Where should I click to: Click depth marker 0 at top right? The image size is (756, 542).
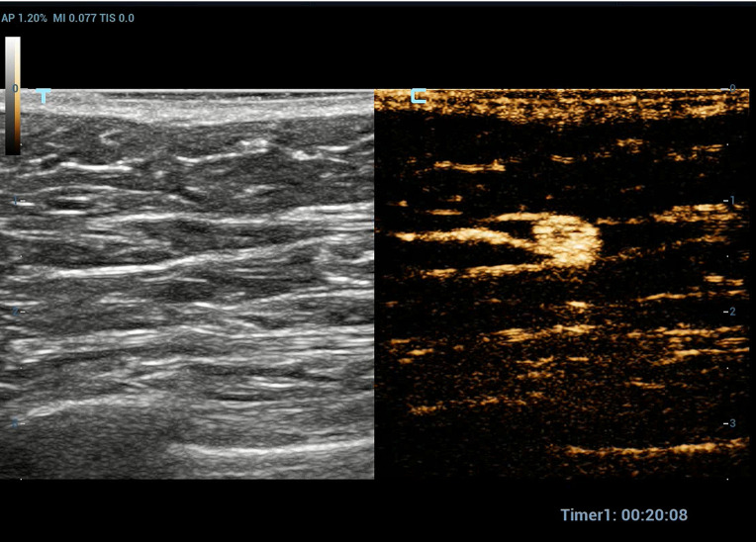pyautogui.click(x=731, y=89)
